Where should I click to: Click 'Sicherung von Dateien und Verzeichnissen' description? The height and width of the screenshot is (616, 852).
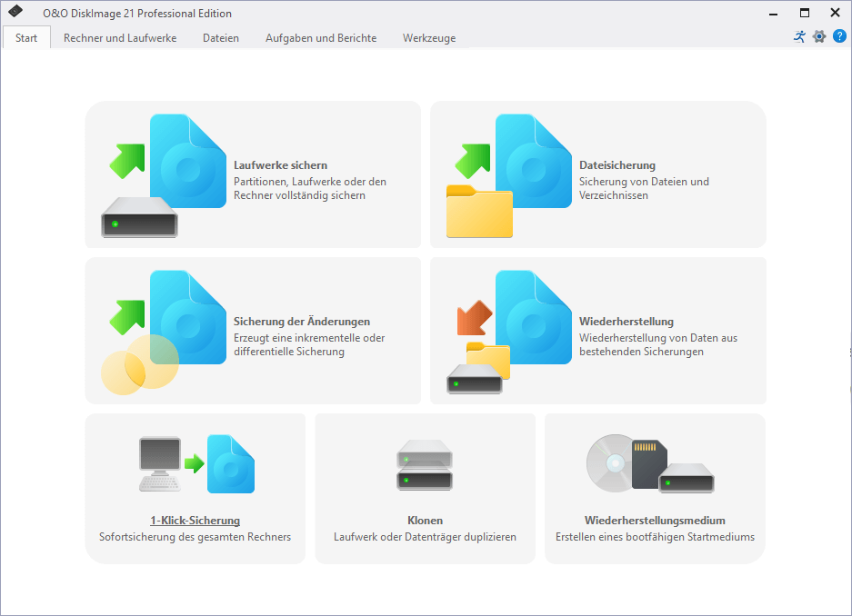click(644, 188)
